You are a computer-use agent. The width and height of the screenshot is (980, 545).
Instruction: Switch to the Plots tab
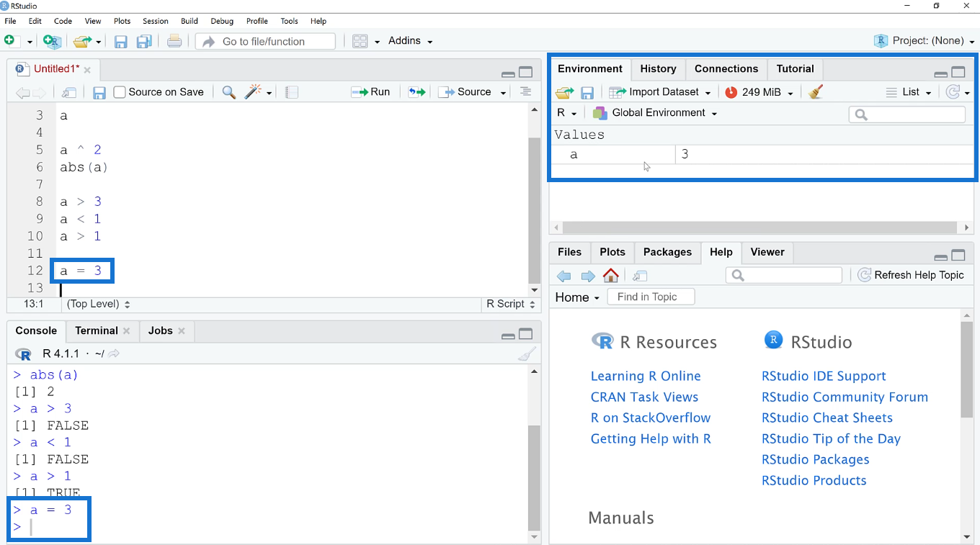612,252
